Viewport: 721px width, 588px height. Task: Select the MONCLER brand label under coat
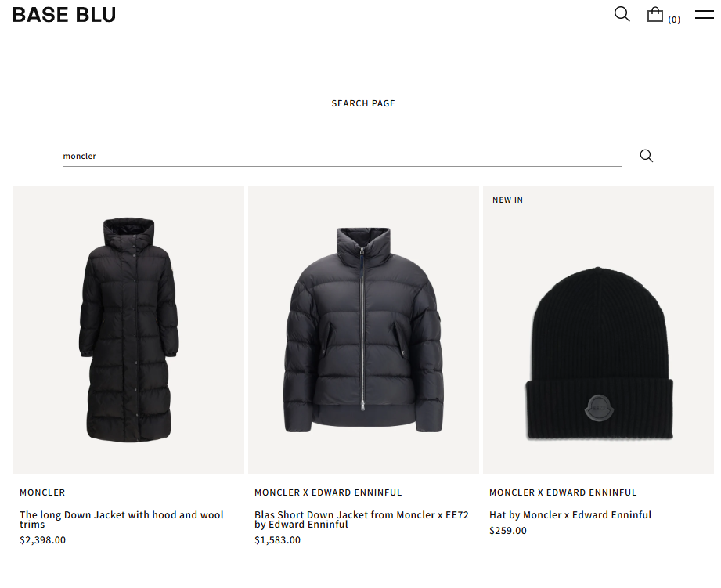tap(42, 492)
